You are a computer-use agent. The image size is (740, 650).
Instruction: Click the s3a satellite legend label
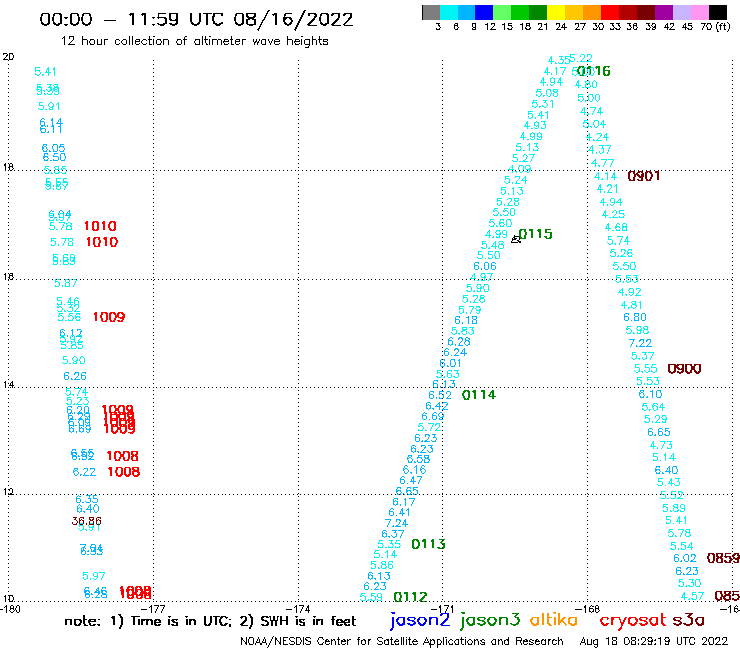689,620
